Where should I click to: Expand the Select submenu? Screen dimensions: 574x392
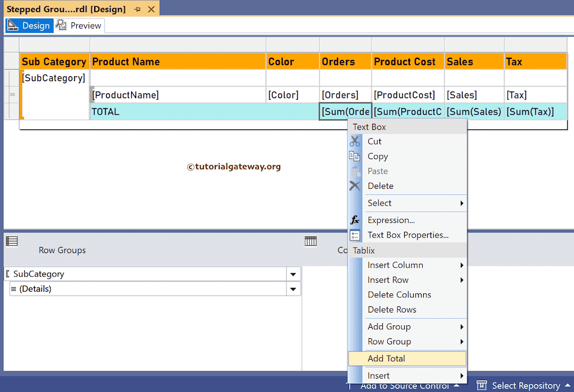click(408, 203)
